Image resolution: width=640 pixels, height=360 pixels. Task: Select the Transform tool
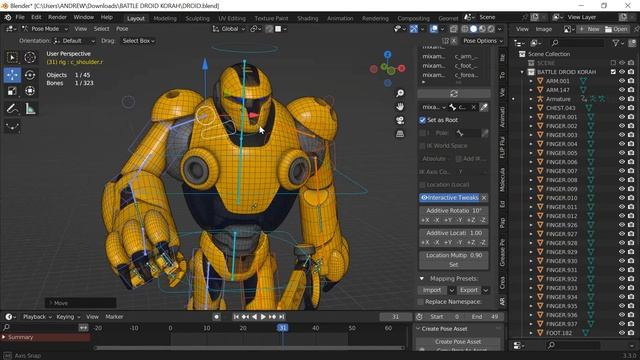pos(30,91)
